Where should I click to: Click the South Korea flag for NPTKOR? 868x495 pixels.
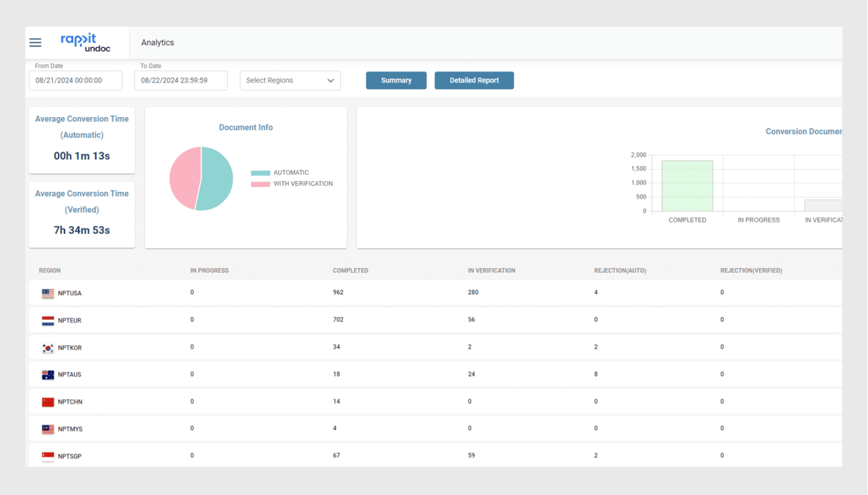(x=48, y=347)
